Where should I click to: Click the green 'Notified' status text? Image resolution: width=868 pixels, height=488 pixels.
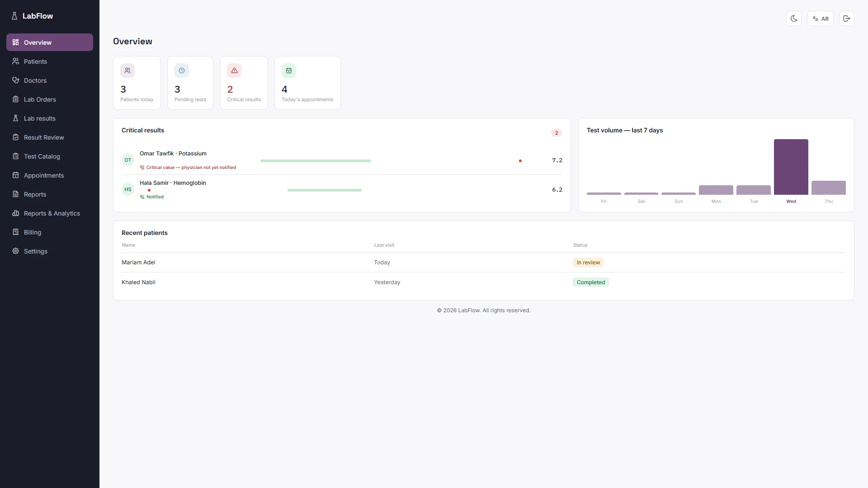[x=155, y=197]
